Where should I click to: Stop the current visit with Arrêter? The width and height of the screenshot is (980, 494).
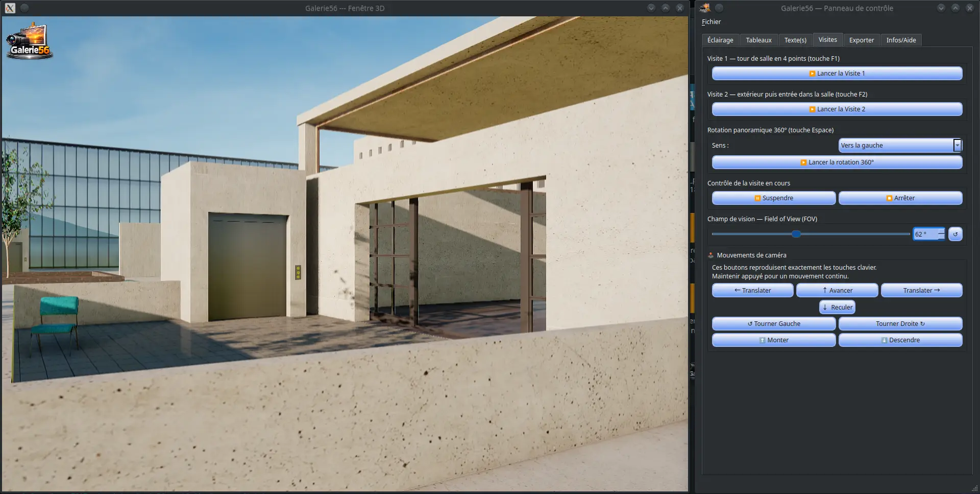(x=900, y=198)
